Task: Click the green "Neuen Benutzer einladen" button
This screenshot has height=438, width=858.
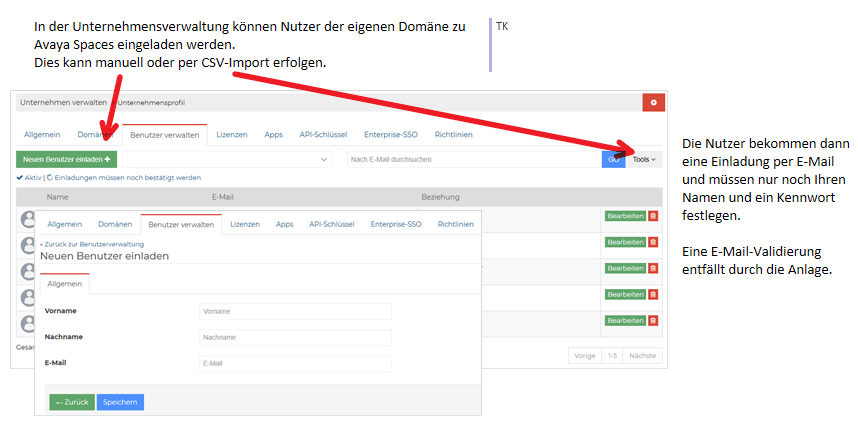Action: tap(66, 159)
